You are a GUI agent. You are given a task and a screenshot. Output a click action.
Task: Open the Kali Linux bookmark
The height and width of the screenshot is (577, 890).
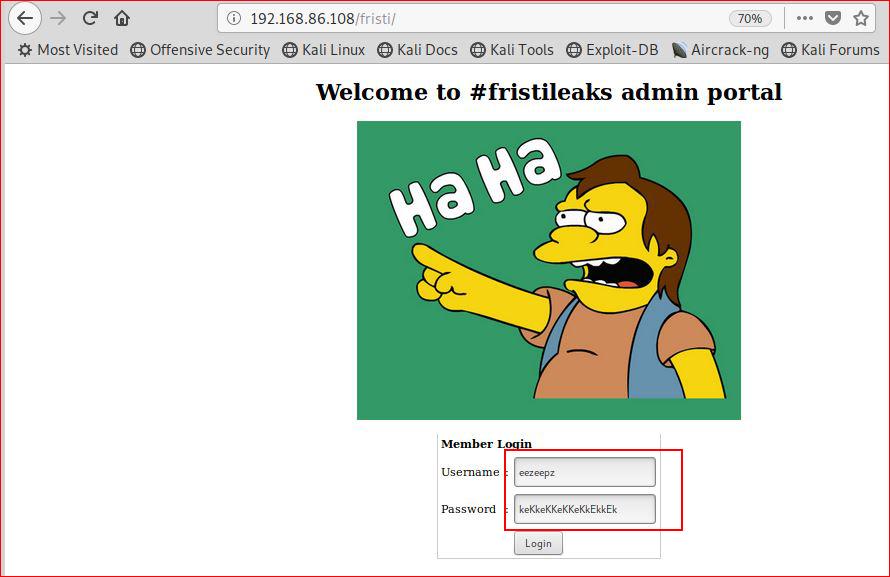[x=324, y=50]
